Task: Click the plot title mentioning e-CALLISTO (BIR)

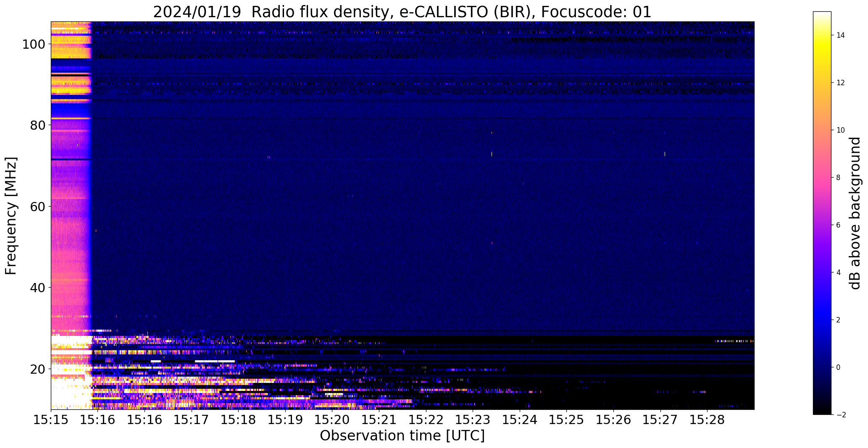Action: coord(402,12)
